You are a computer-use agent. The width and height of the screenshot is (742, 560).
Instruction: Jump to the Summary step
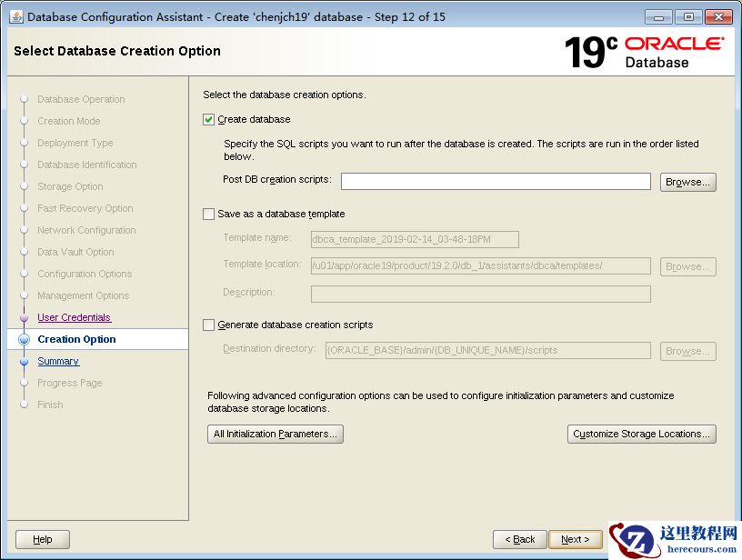(58, 361)
